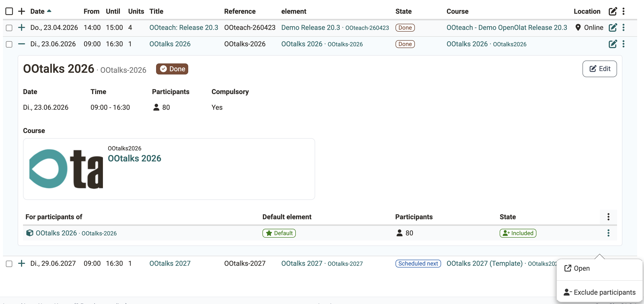
Task: Edit the OOteach: Release 20.3 row
Action: (612, 27)
